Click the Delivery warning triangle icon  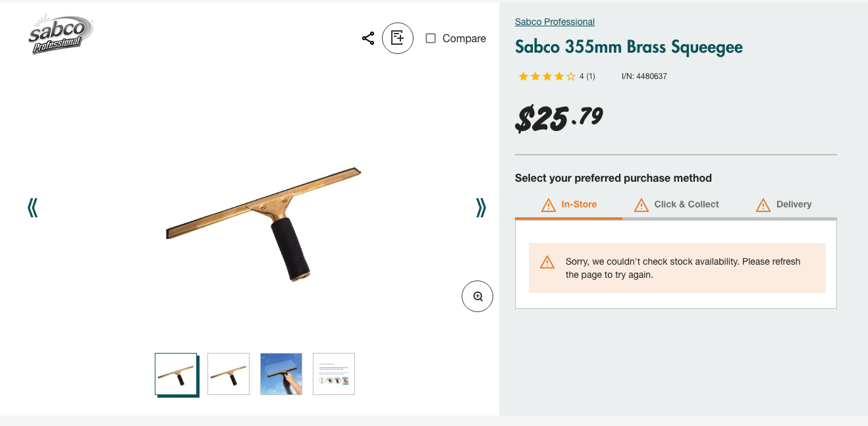[x=763, y=205]
